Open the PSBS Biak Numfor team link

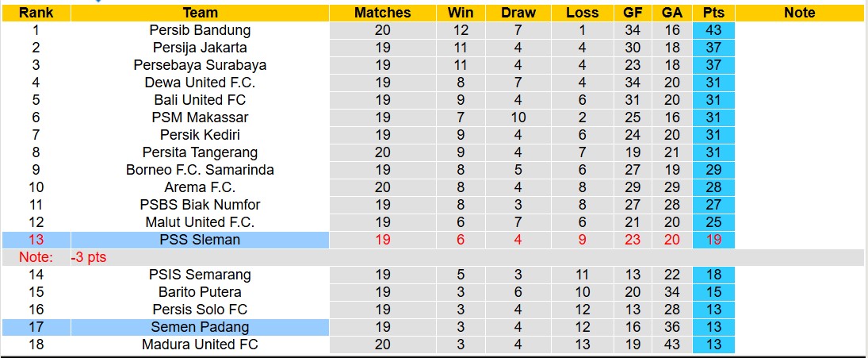200,205
